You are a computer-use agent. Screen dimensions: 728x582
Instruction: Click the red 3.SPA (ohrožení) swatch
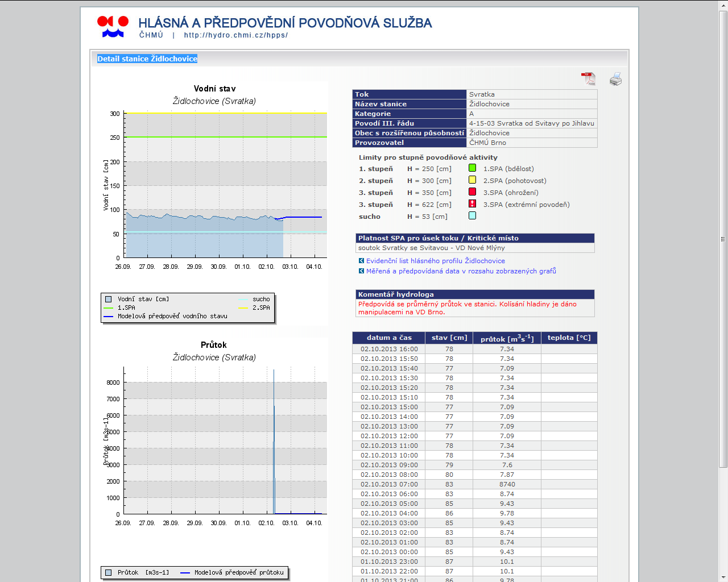pyautogui.click(x=472, y=192)
